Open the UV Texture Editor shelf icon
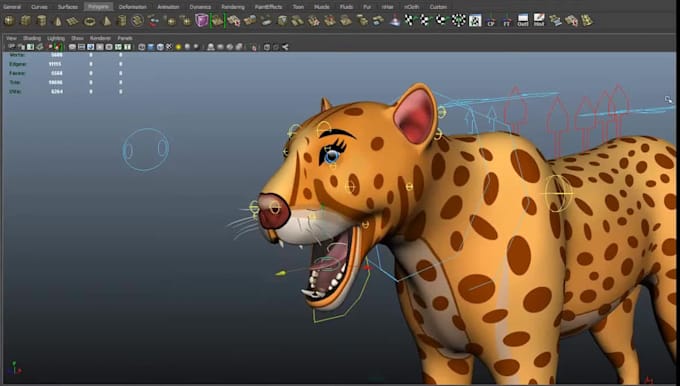The image size is (680, 386). [x=475, y=20]
